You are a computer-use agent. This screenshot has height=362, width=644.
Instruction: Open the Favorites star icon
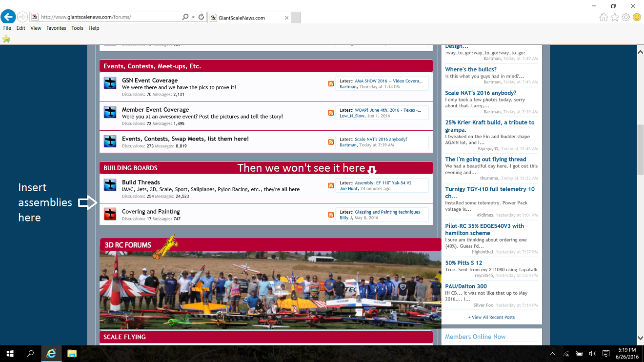(x=615, y=17)
